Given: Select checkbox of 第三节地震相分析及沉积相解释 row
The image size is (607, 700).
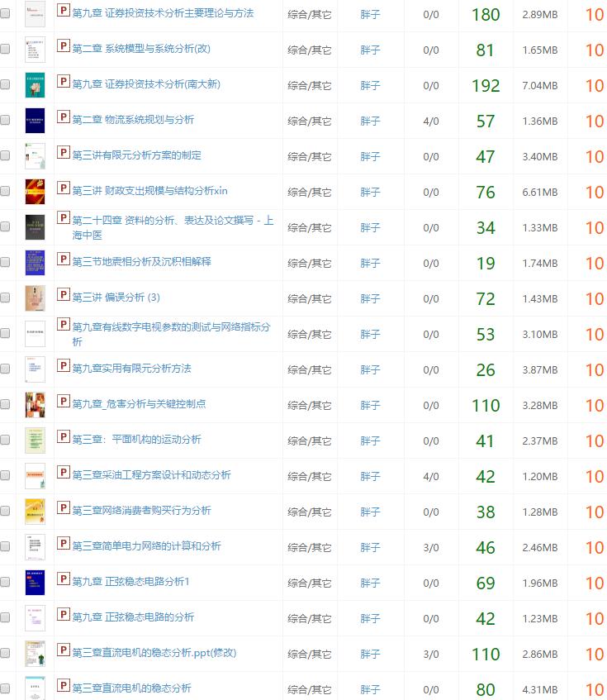Looking at the screenshot, I should (5, 264).
